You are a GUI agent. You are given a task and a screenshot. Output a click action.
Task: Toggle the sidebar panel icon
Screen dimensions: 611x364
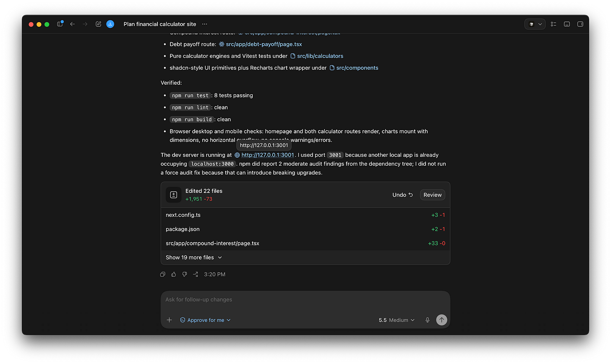pyautogui.click(x=60, y=24)
